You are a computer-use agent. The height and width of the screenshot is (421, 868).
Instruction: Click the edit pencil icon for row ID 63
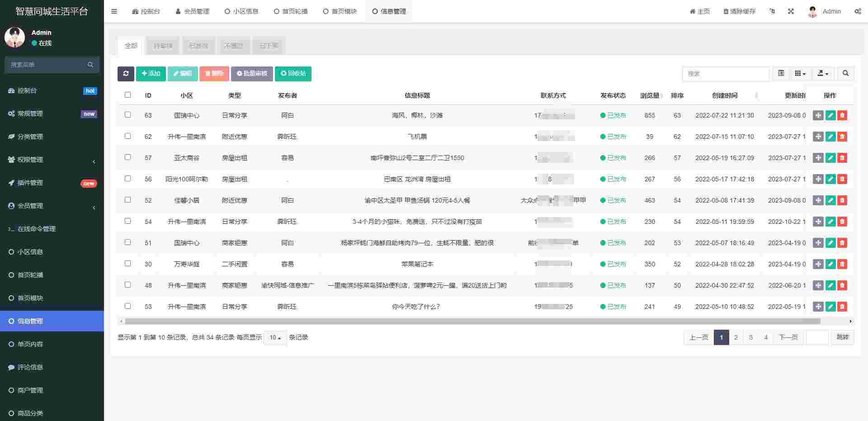pos(830,115)
